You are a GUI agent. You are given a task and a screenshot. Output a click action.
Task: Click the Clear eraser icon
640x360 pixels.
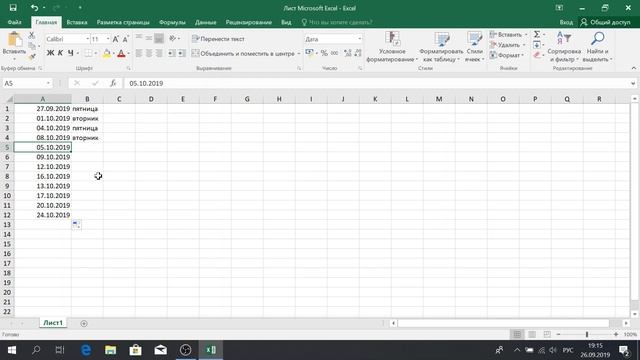click(537, 55)
